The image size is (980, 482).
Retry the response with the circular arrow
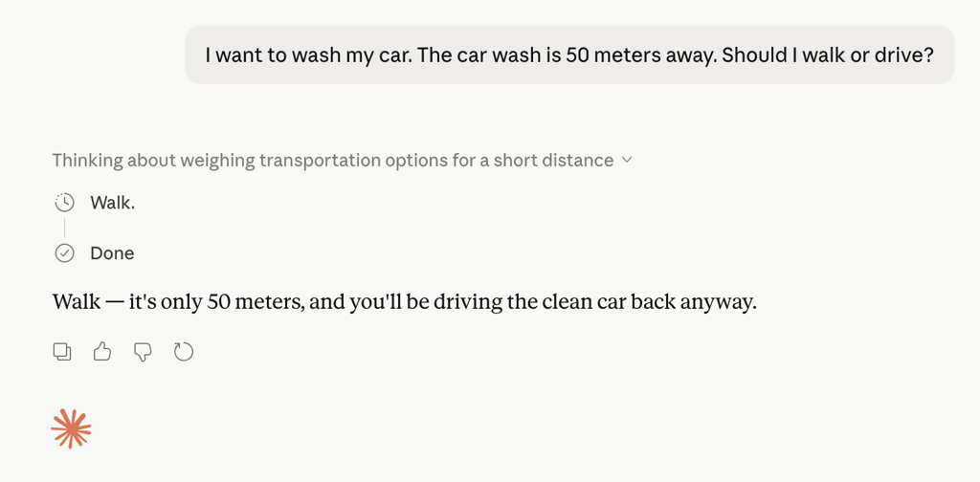coord(184,352)
